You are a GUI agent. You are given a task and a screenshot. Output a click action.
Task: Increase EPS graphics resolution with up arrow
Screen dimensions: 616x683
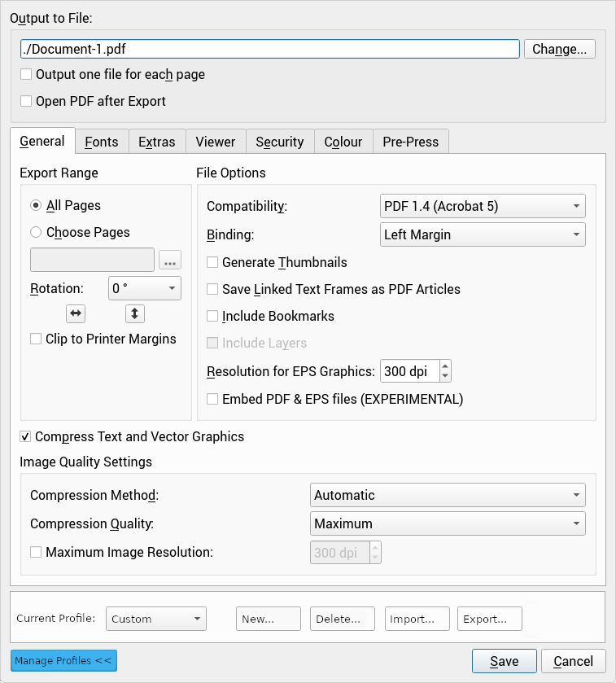[x=444, y=366]
